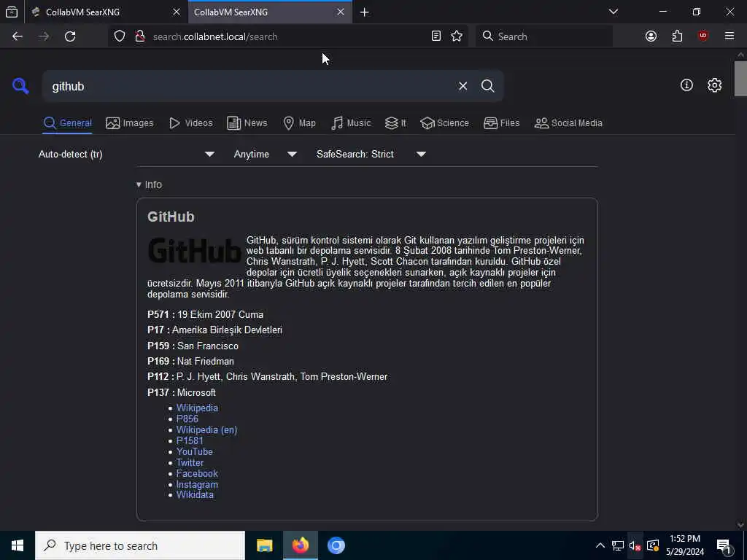
Task: Select the Music search category
Action: tap(351, 123)
